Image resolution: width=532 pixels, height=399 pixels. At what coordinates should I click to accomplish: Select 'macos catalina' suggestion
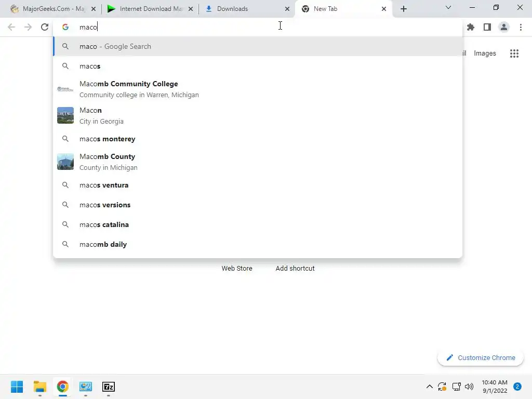tap(258, 224)
